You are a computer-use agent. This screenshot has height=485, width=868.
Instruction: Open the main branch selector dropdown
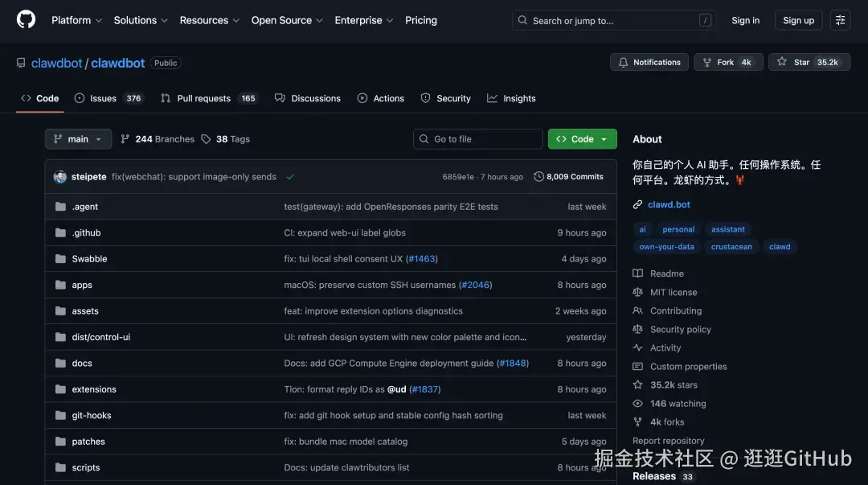point(78,139)
